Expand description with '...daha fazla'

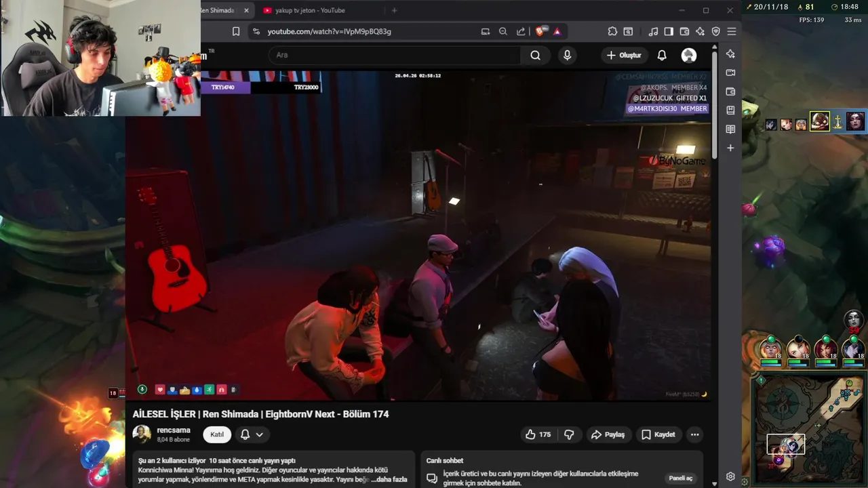tap(389, 479)
